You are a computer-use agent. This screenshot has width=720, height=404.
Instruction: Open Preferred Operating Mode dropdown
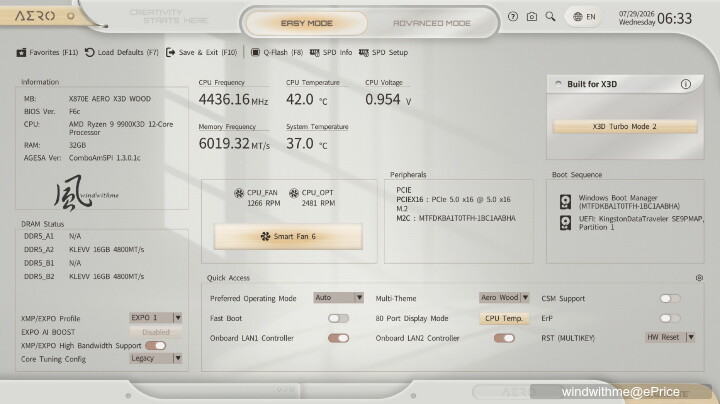[339, 297]
